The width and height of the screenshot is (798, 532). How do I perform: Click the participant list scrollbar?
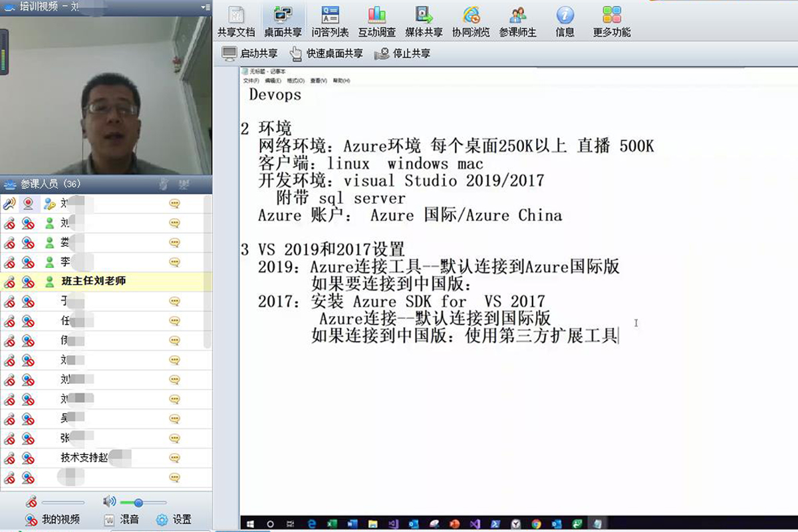pos(207,271)
